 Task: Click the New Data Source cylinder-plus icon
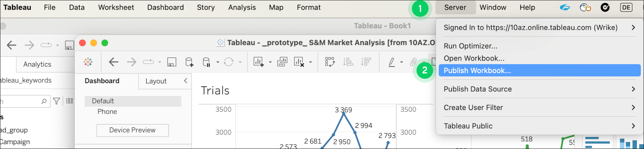pyautogui.click(x=189, y=62)
